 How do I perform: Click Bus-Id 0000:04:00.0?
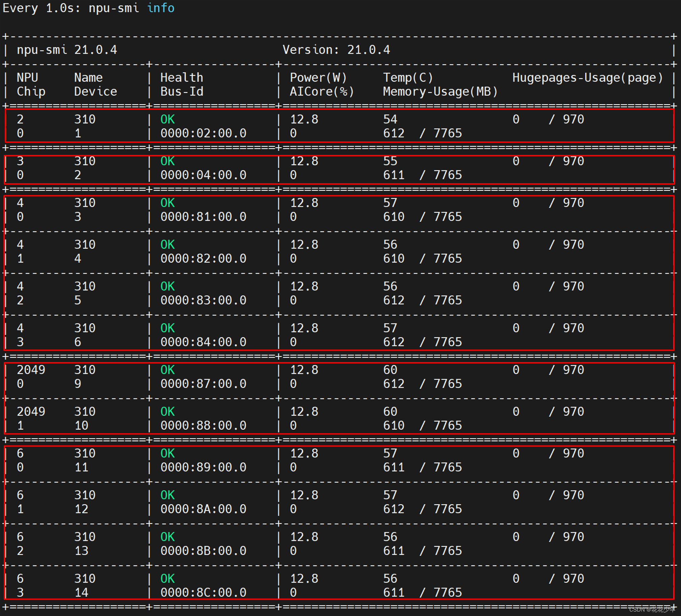pos(203,175)
